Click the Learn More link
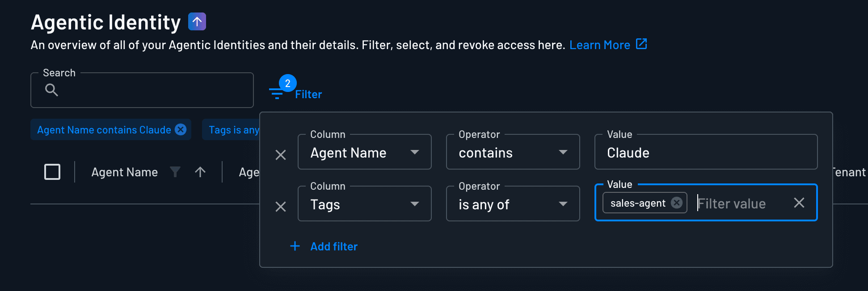The width and height of the screenshot is (868, 291). 600,45
